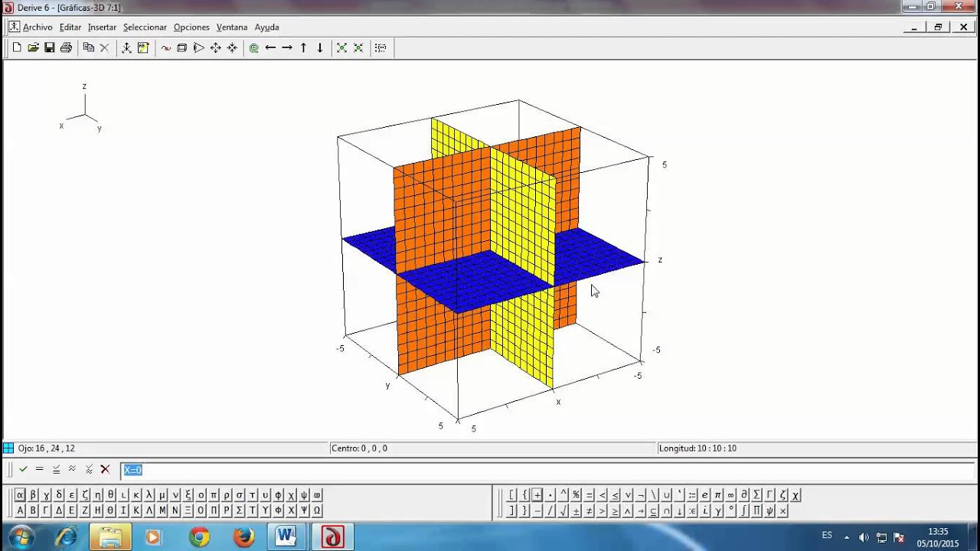Insert the caret ^ power symbol
Image resolution: width=980 pixels, height=551 pixels.
(563, 495)
